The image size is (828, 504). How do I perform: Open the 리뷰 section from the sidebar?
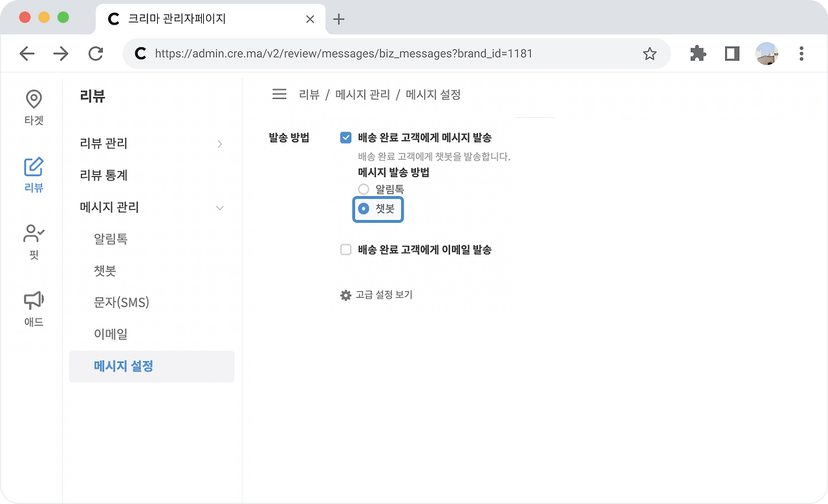pyautogui.click(x=33, y=173)
